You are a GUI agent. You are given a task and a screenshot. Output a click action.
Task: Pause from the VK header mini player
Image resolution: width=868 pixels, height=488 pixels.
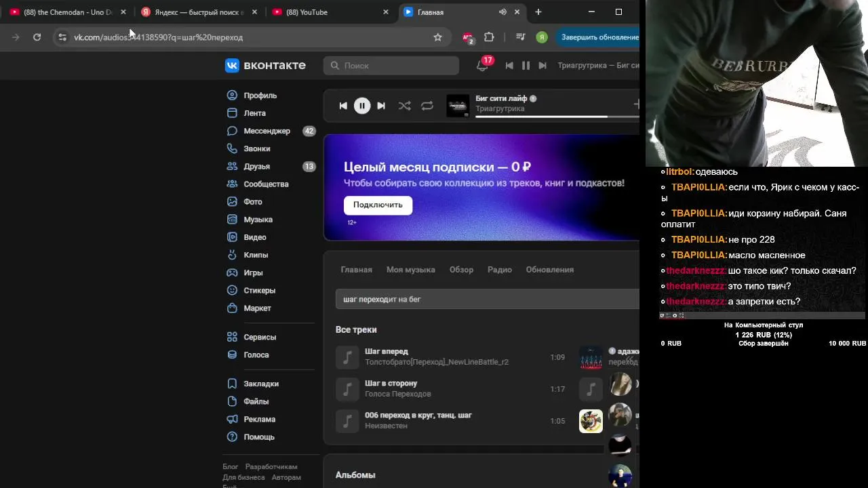pos(526,66)
